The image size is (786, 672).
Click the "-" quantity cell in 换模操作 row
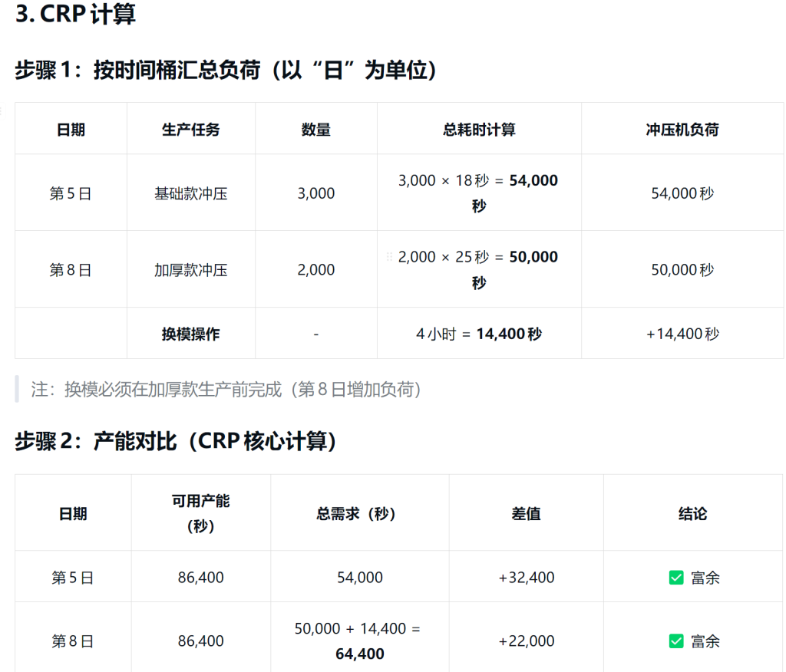[315, 334]
